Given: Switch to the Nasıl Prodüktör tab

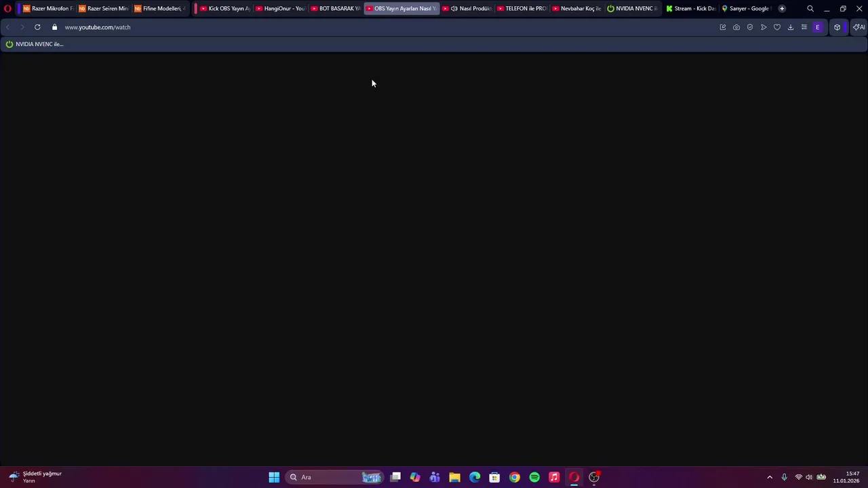Looking at the screenshot, I should click(467, 9).
